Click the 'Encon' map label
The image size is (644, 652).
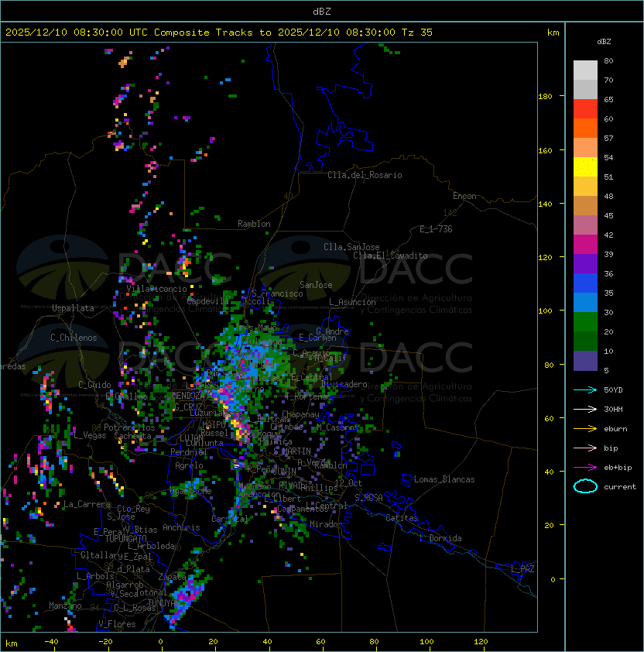click(464, 196)
